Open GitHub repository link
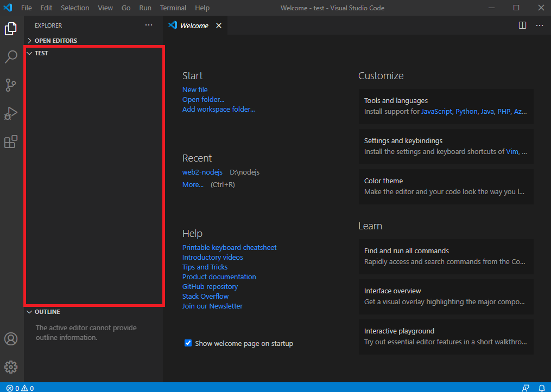Screen dimensions: 551x392 pos(210,286)
